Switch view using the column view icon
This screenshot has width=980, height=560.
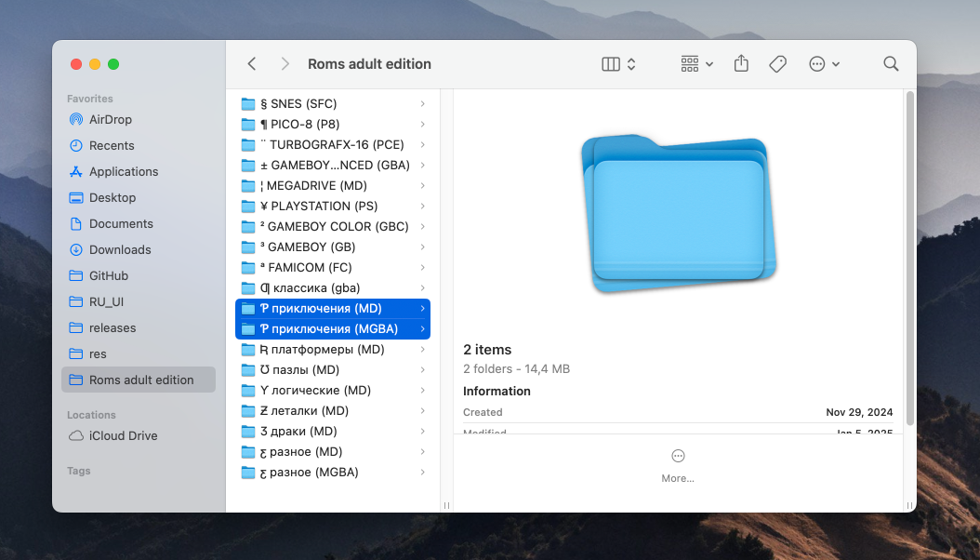point(611,64)
